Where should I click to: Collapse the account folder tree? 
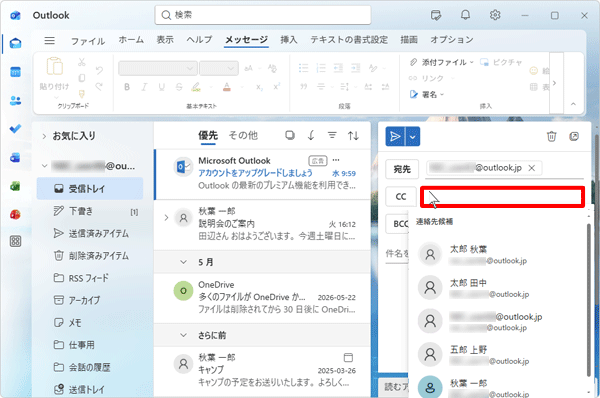click(x=44, y=166)
